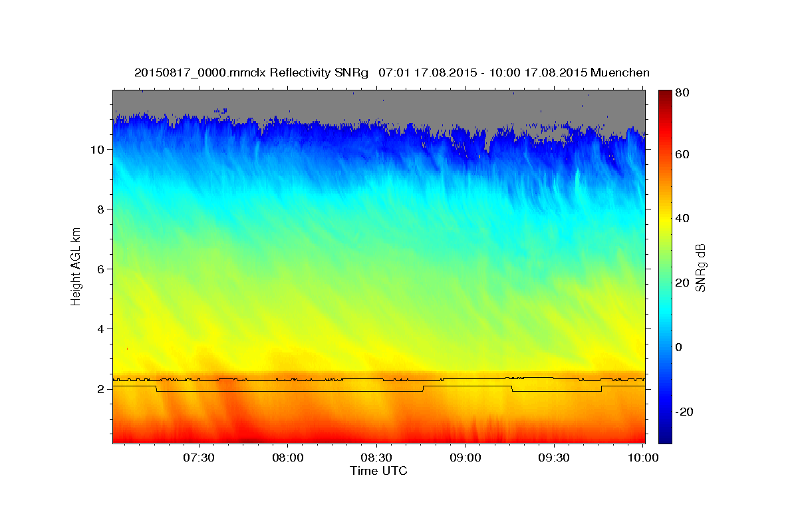This screenshot has height=532, width=798.
Task: Click the dark blue bottom of the colorbar
Action: 665,436
